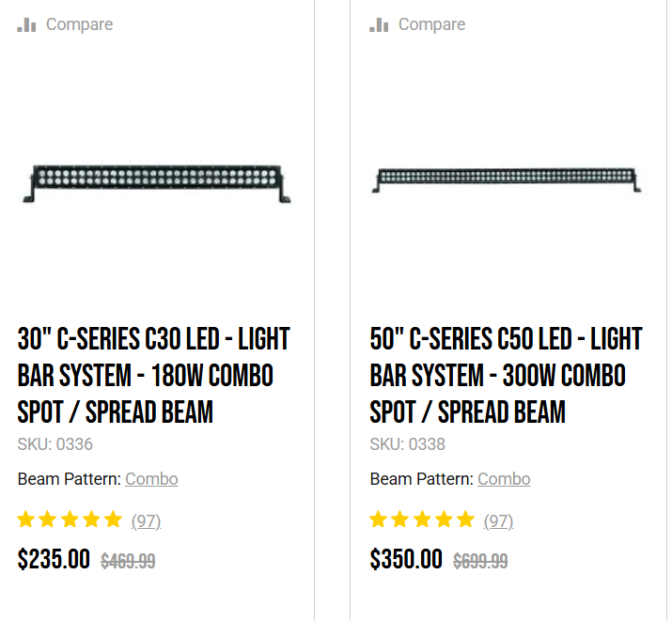Click the five-star rating of the C30 light bar
This screenshot has width=672, height=621.
click(x=70, y=520)
